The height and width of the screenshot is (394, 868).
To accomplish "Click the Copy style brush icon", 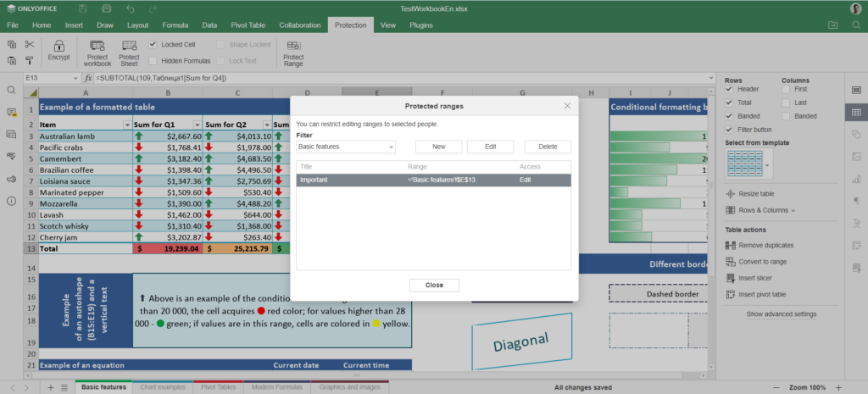I will [30, 60].
